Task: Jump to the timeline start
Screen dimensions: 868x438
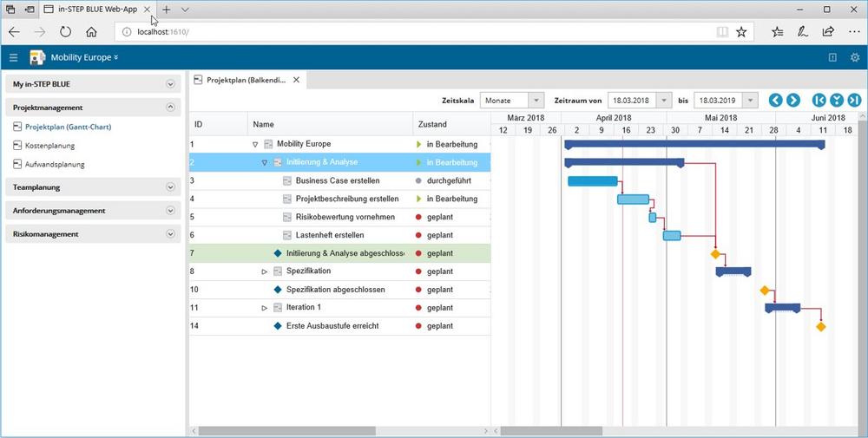Action: [x=819, y=101]
